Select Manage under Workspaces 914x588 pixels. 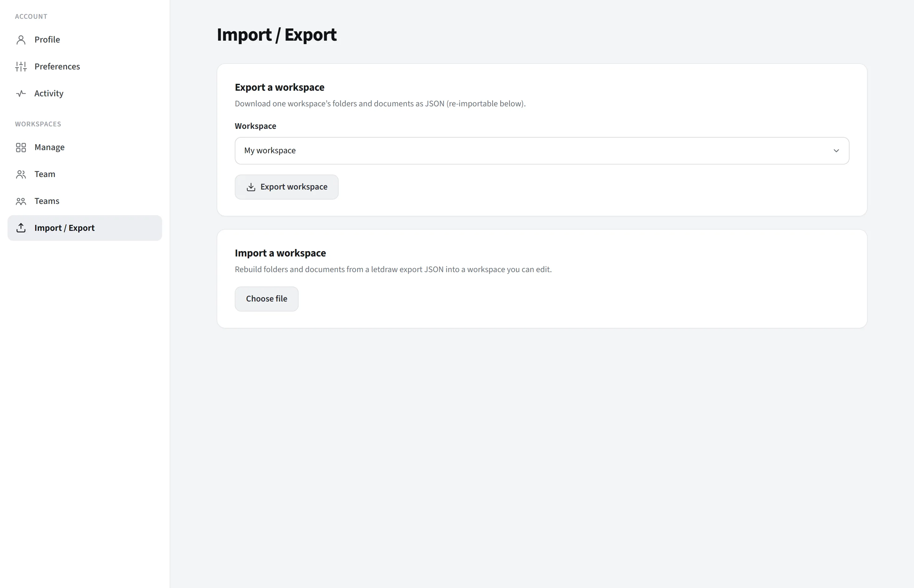[85, 147]
